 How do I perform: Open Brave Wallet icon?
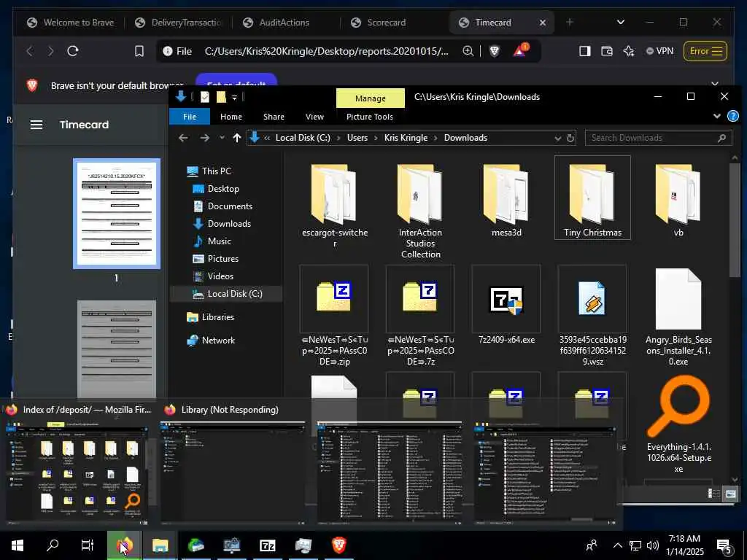click(x=607, y=51)
